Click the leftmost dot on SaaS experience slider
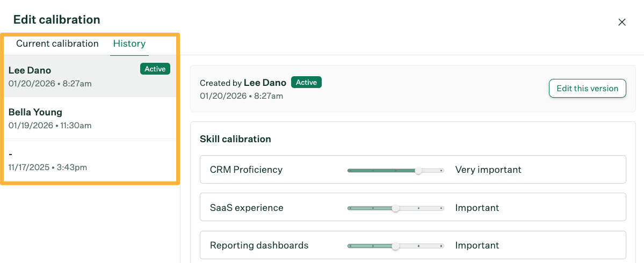This screenshot has width=644, height=263. 350,208
